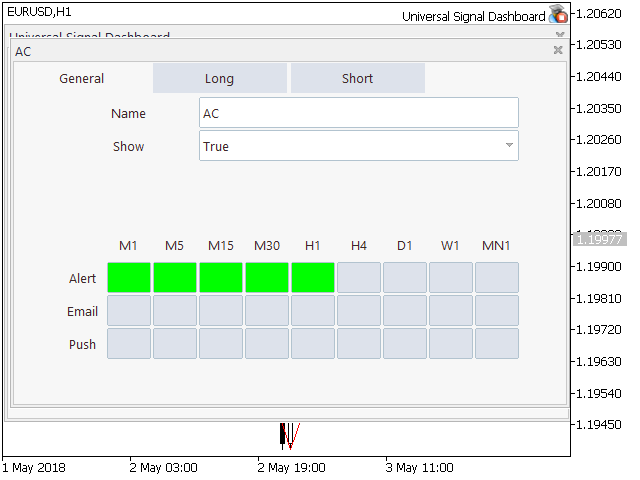The width and height of the screenshot is (640, 480).
Task: Turn on Alert for the W1 timeframe
Action: click(451, 278)
